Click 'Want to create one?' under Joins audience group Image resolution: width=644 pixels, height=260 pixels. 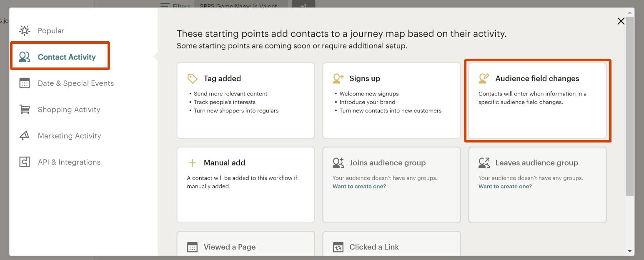[x=359, y=186]
